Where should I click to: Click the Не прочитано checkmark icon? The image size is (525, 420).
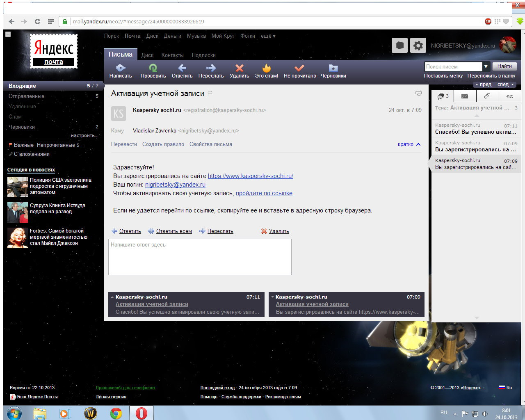pos(299,68)
